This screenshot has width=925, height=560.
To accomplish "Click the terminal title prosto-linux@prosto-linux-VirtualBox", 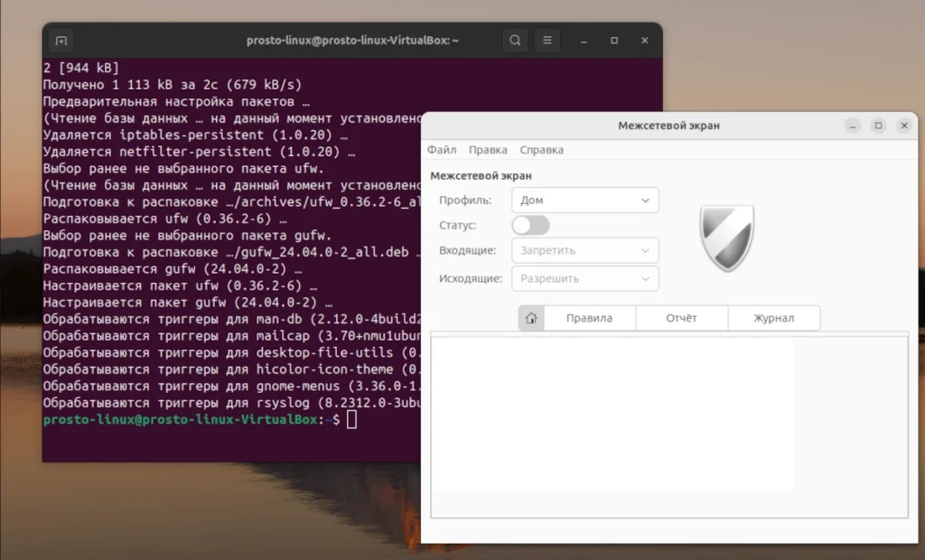I will pos(352,41).
